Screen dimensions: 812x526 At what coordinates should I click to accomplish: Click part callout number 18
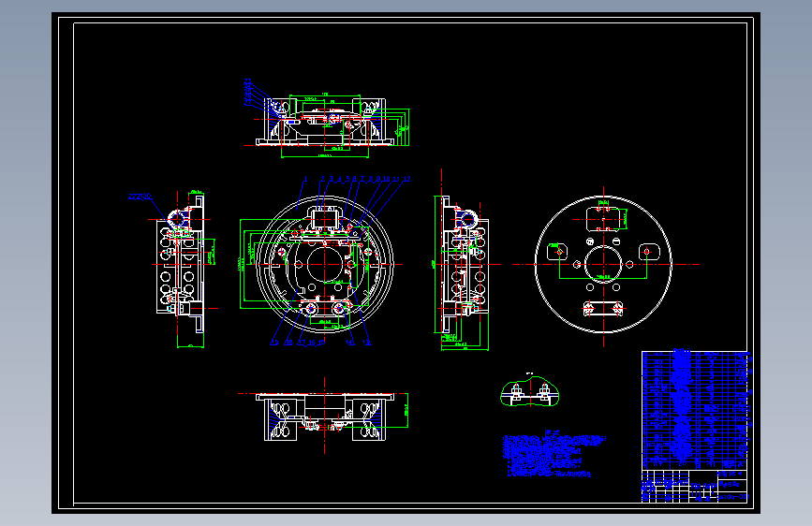(x=289, y=343)
